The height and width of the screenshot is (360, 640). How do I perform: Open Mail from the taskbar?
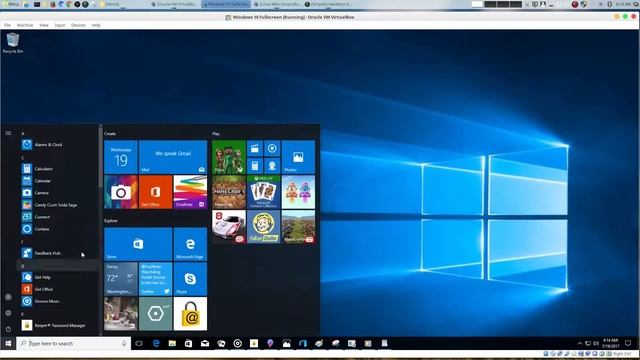click(x=205, y=343)
